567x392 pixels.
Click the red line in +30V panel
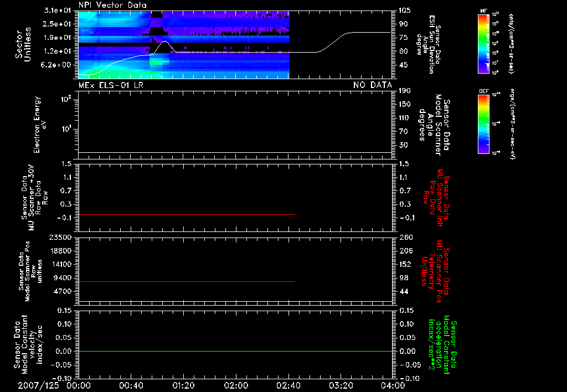(x=187, y=215)
